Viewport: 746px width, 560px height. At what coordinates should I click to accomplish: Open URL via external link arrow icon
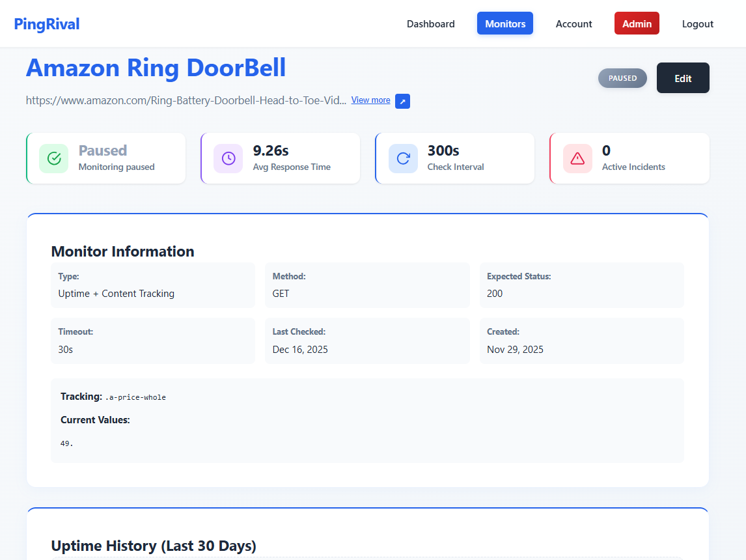tap(402, 101)
